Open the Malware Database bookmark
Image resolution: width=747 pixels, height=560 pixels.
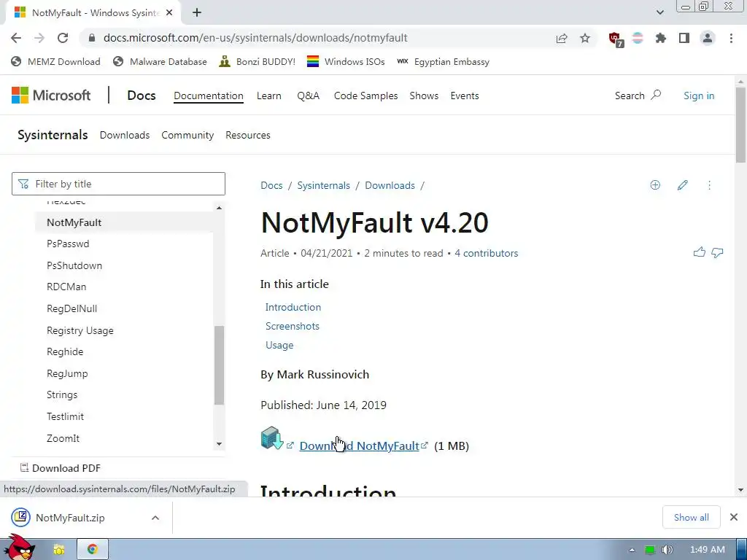coord(160,62)
